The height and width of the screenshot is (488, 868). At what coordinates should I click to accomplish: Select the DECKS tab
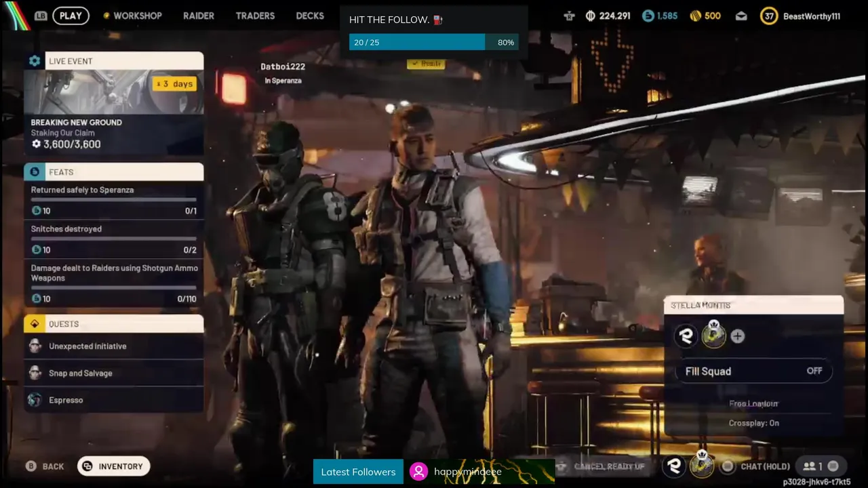click(310, 16)
